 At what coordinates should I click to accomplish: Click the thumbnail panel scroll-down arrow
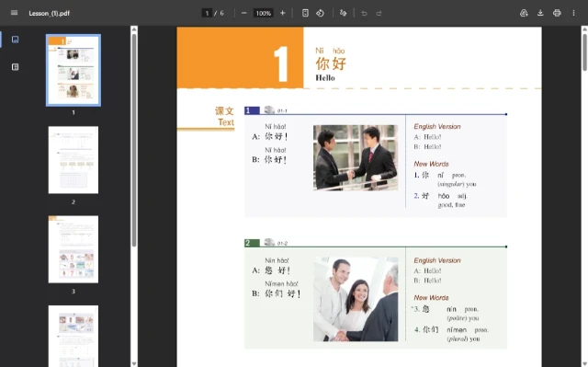pos(134,363)
